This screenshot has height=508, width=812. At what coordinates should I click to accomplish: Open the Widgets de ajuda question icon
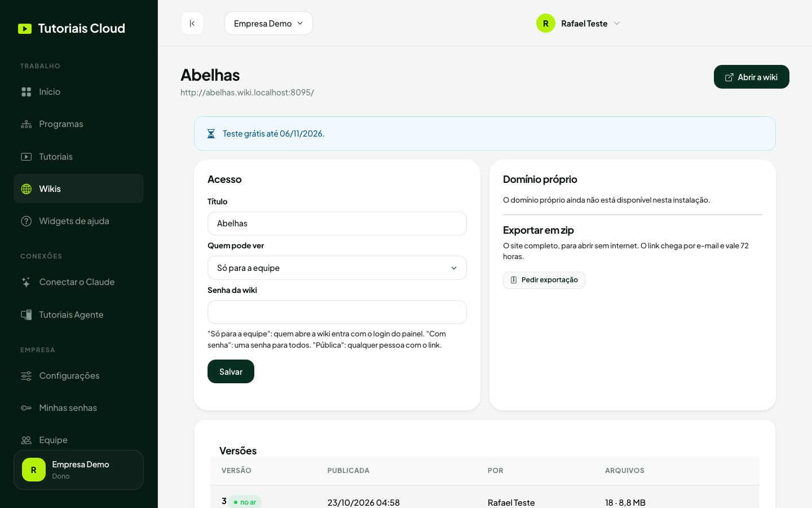pos(27,221)
